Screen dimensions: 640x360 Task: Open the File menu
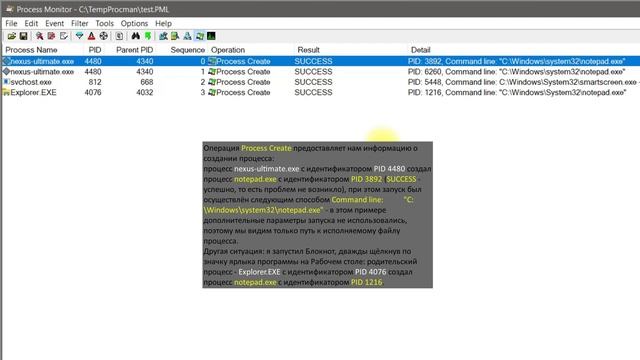pos(11,23)
